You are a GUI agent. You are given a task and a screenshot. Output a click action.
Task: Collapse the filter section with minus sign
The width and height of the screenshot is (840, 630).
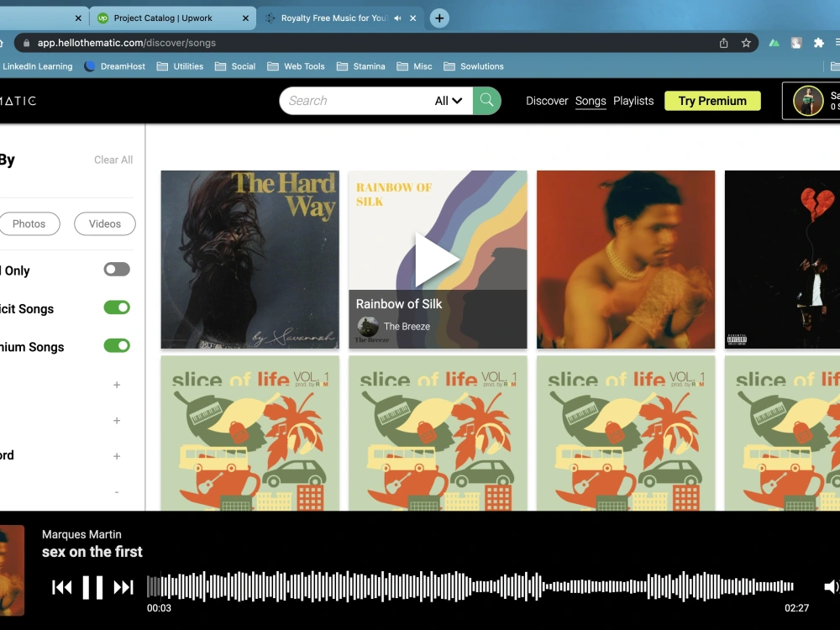coord(117,491)
